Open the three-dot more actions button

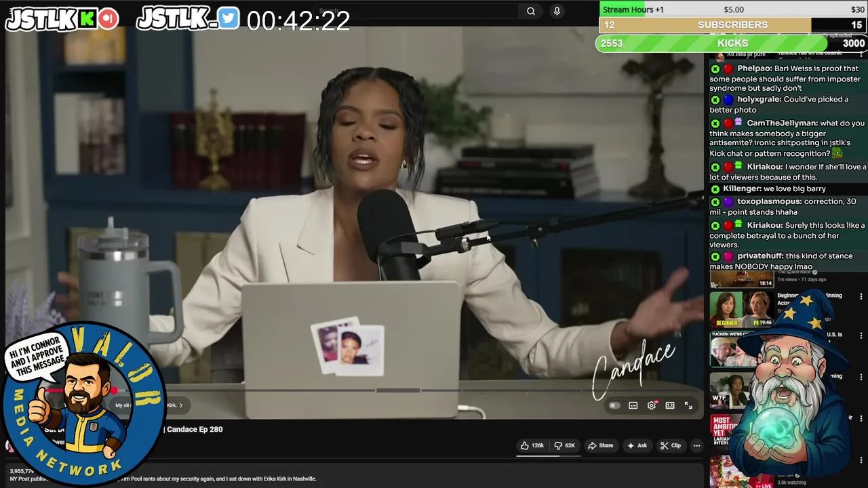pos(696,445)
